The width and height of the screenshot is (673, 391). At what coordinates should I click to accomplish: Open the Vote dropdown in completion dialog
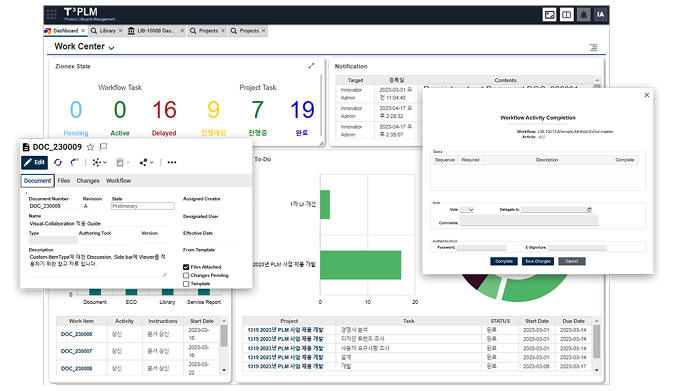(x=467, y=209)
